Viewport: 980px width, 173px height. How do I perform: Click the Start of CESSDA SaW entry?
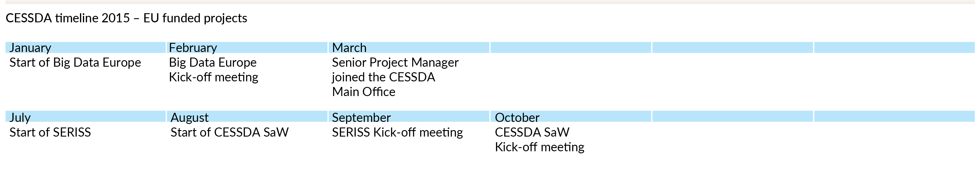(x=229, y=132)
